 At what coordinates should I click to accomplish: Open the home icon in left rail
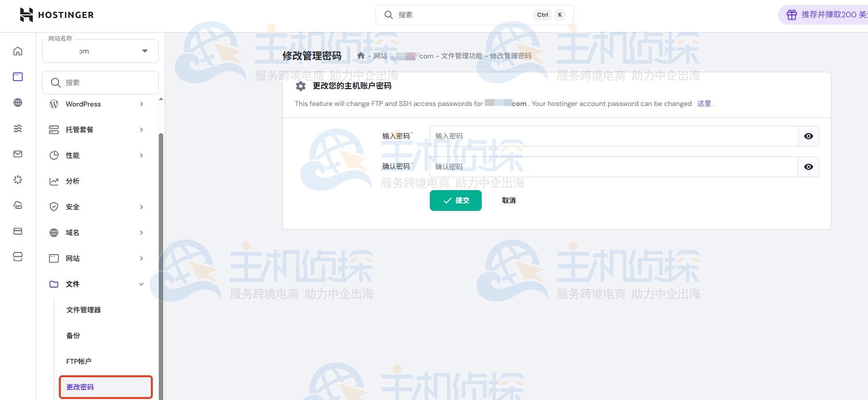(18, 51)
